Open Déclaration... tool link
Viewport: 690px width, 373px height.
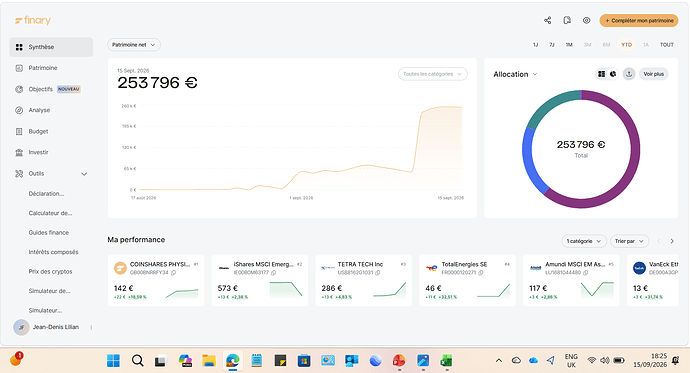[46, 194]
